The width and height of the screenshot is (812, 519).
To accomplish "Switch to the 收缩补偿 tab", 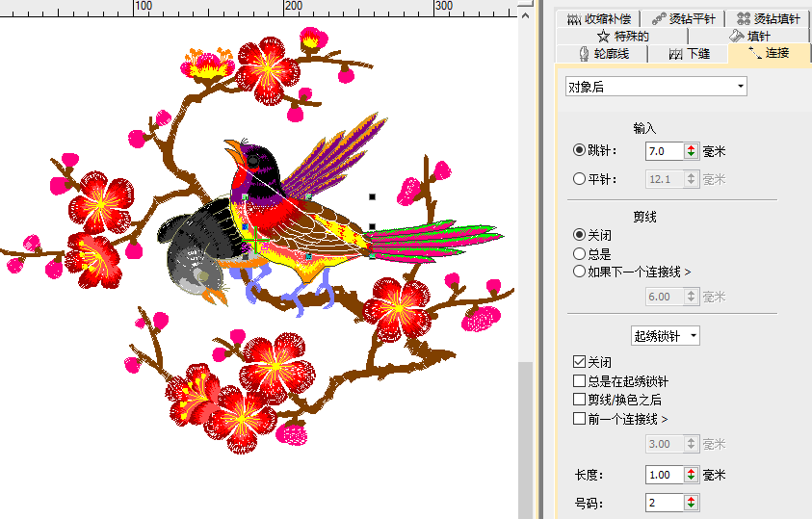I will [x=598, y=19].
